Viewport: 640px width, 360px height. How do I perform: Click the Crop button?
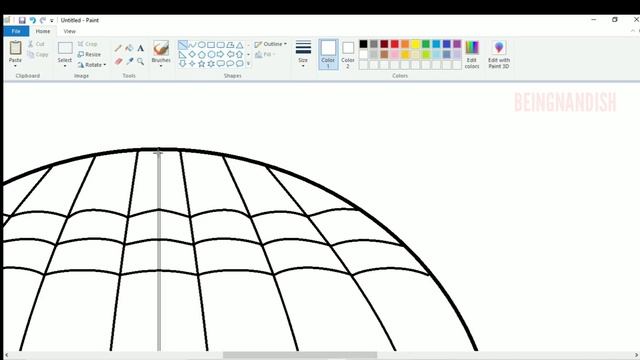[x=87, y=44]
